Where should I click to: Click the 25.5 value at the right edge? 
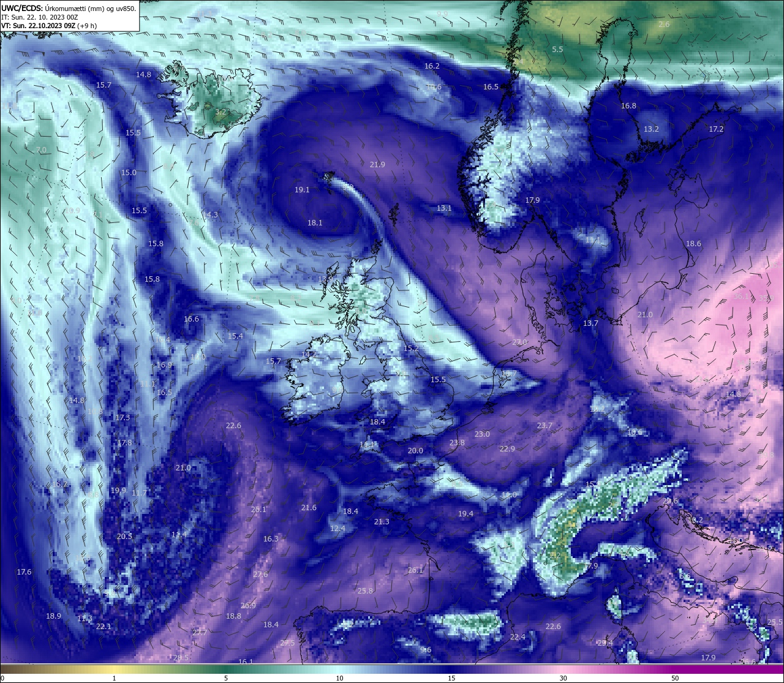click(x=775, y=622)
